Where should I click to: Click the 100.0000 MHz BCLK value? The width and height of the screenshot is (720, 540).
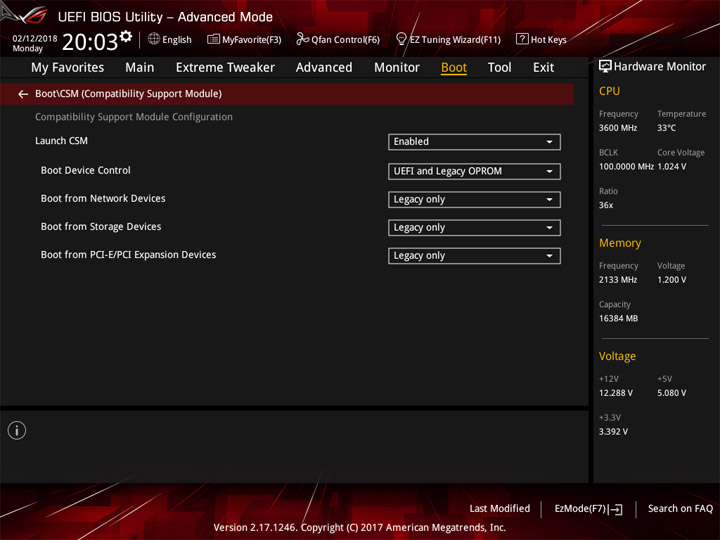(626, 166)
